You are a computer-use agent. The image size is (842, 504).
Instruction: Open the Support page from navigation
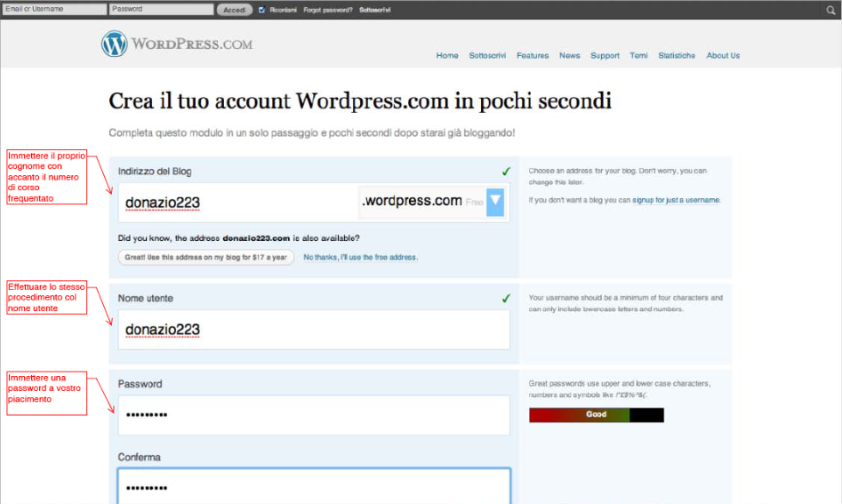[605, 55]
